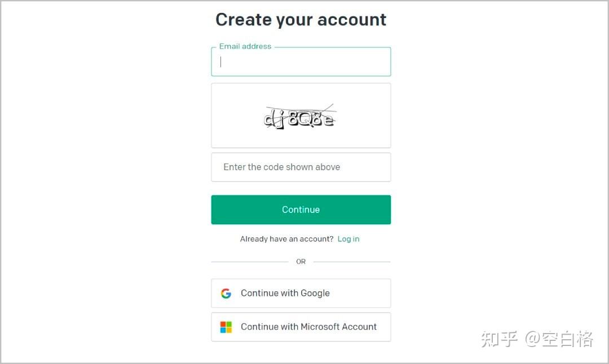Click the "OR" divider text
The image size is (609, 364).
coord(301,261)
